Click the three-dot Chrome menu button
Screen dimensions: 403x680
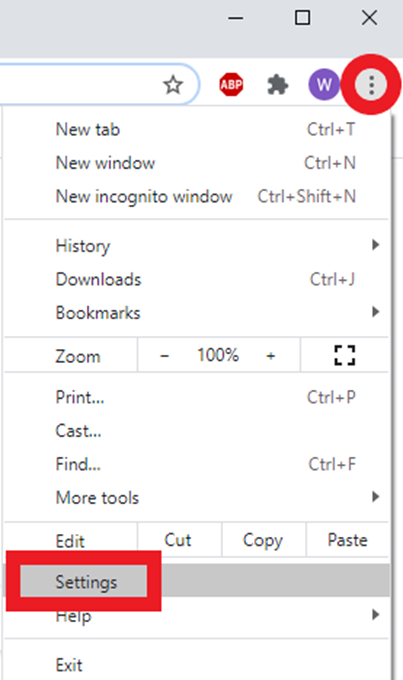click(x=371, y=85)
